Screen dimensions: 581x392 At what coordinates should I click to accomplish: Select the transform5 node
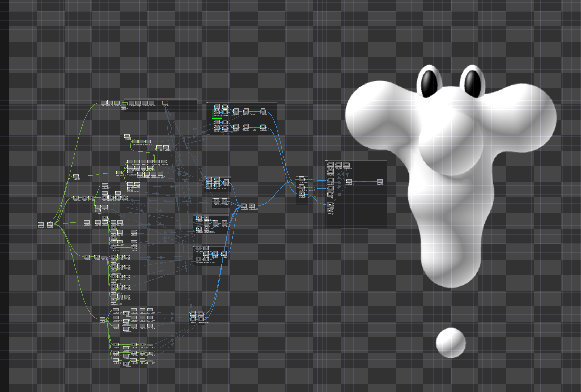(224, 201)
